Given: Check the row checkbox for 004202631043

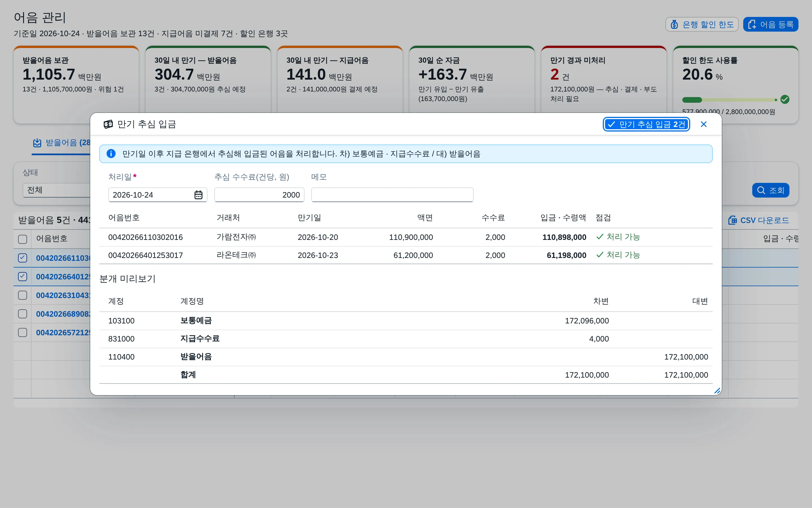Looking at the screenshot, I should (23, 295).
